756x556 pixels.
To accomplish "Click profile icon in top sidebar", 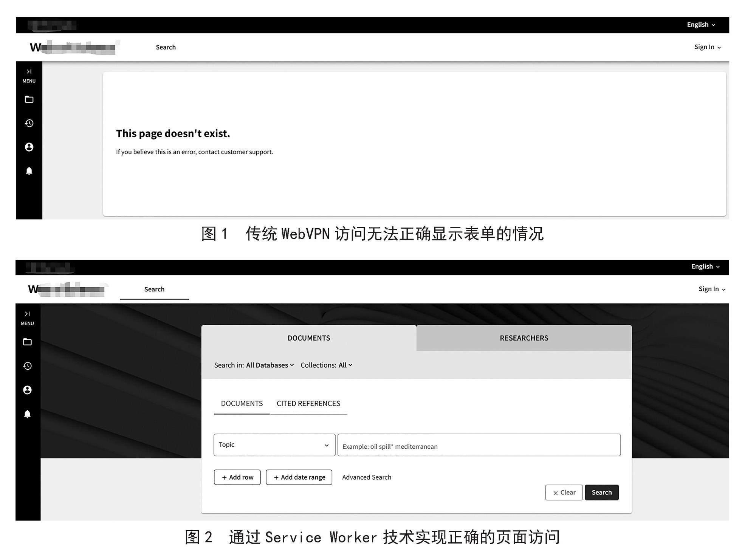I will 29,147.
